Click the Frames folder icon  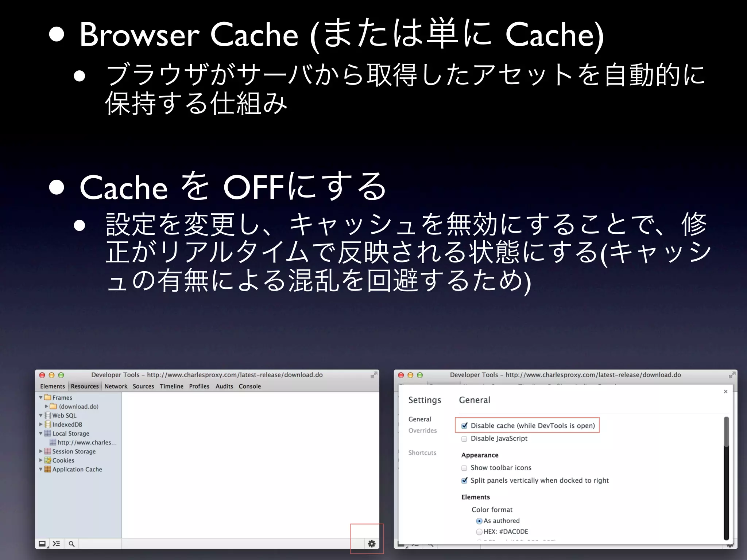47,397
